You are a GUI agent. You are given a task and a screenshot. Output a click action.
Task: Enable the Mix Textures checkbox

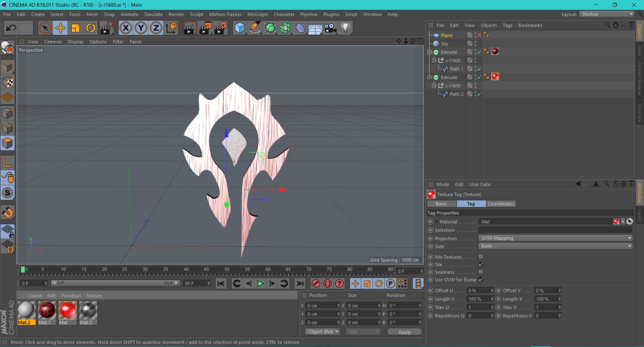coord(481,257)
